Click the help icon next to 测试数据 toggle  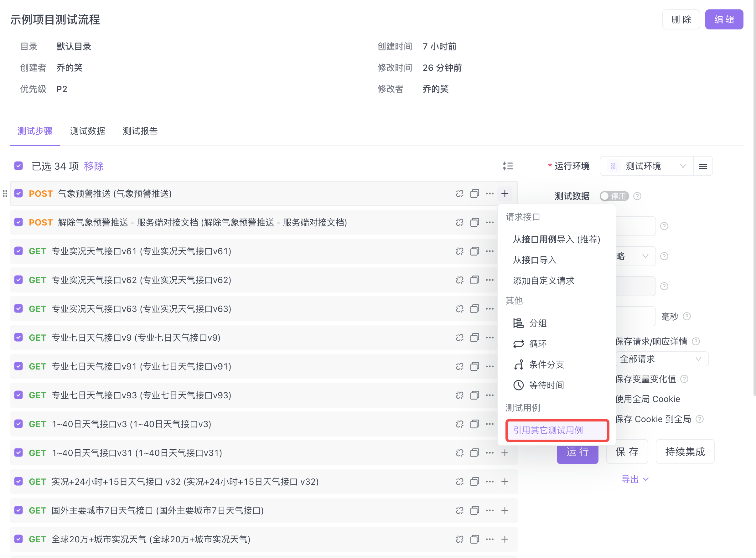tap(637, 196)
